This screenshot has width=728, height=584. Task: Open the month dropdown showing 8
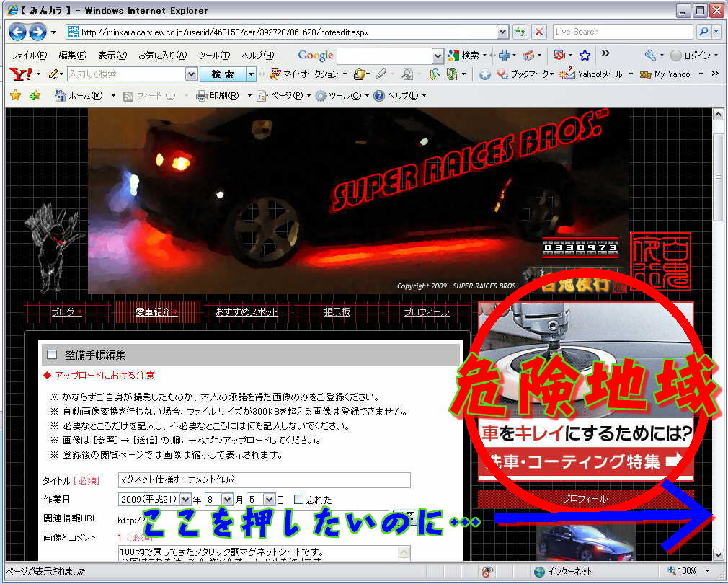click(227, 499)
